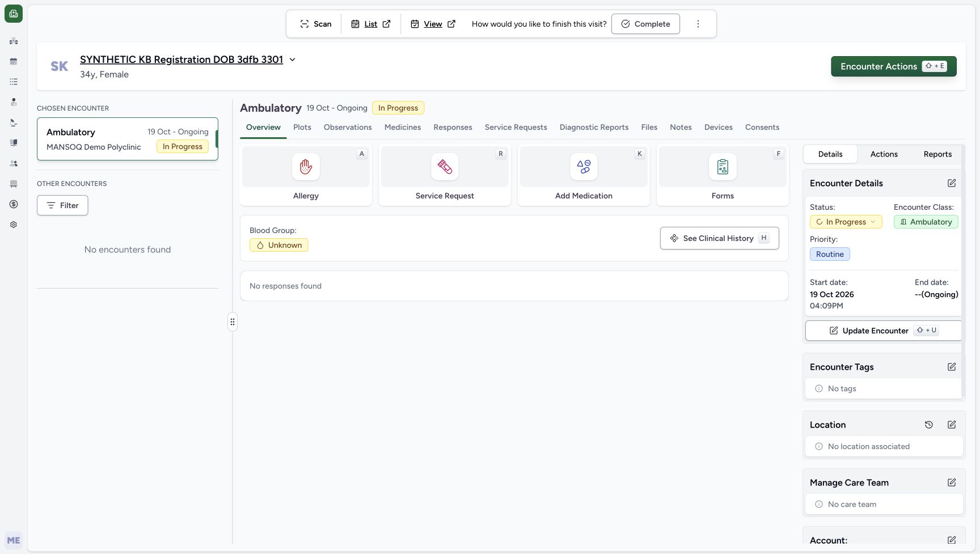Click the Update Encounter button

[884, 331]
